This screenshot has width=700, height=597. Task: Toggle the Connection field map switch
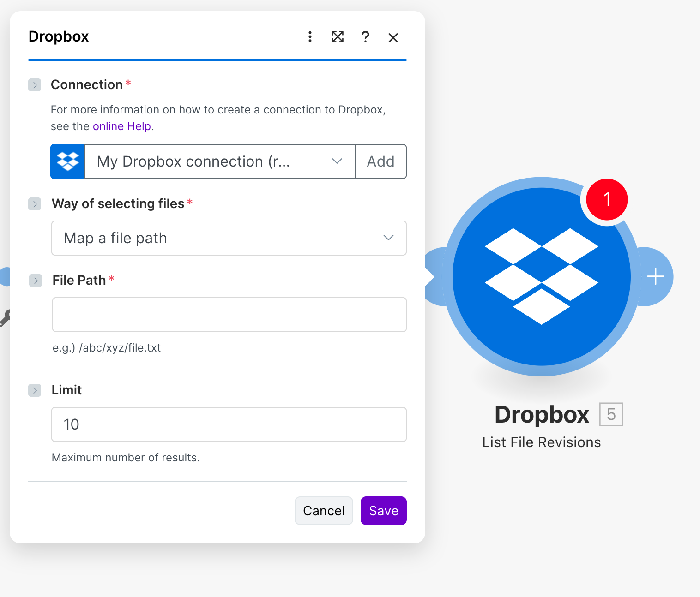(35, 85)
